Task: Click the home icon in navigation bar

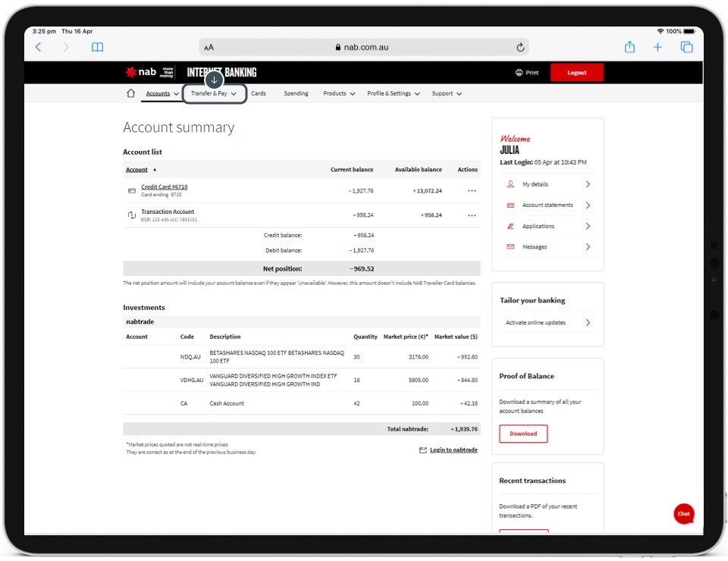Action: click(x=130, y=94)
